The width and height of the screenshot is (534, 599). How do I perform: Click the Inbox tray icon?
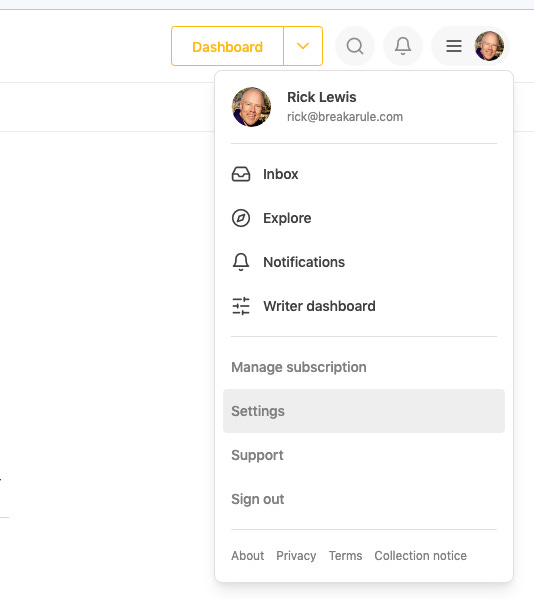(x=241, y=174)
